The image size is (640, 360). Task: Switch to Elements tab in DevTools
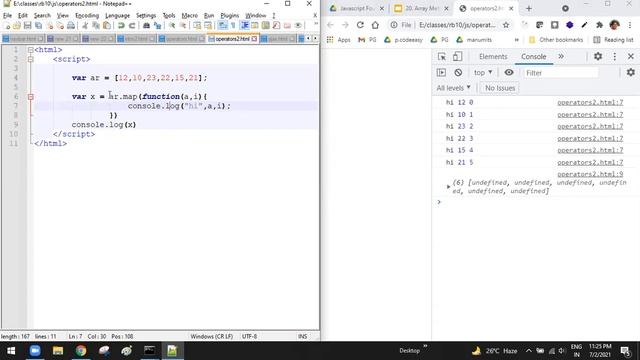pyautogui.click(x=493, y=56)
